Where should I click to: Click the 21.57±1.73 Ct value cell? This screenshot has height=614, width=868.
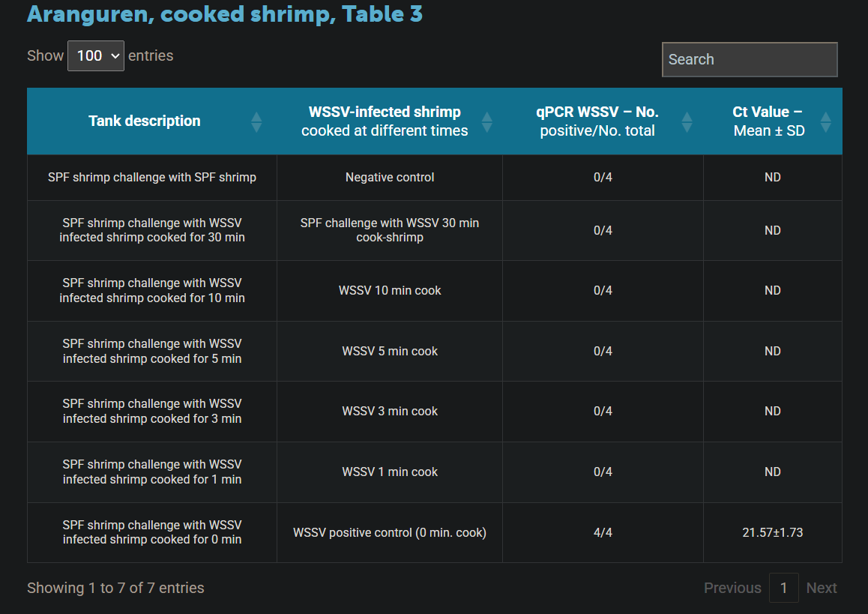coord(772,532)
